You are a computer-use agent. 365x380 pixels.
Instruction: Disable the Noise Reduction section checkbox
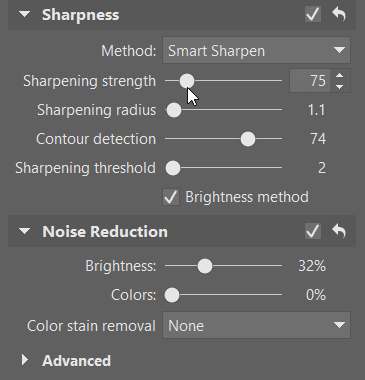tap(313, 231)
